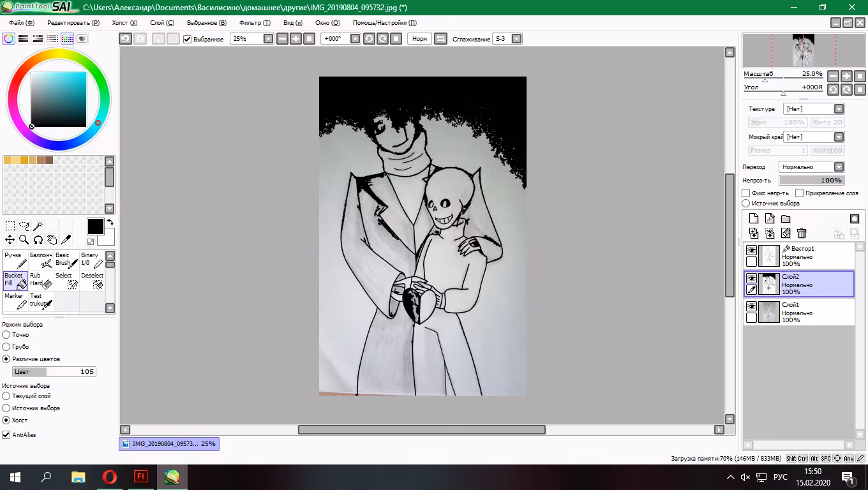The width and height of the screenshot is (868, 490).
Task: Pick the magic wand tool
Action: click(x=38, y=226)
